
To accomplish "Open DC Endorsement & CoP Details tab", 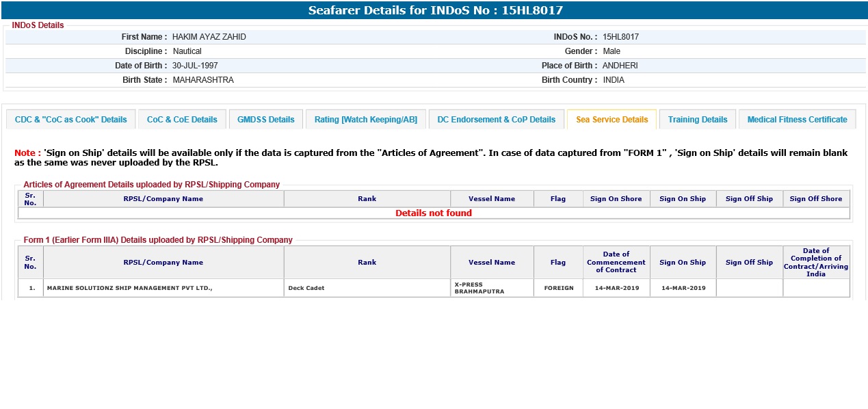I will click(496, 120).
